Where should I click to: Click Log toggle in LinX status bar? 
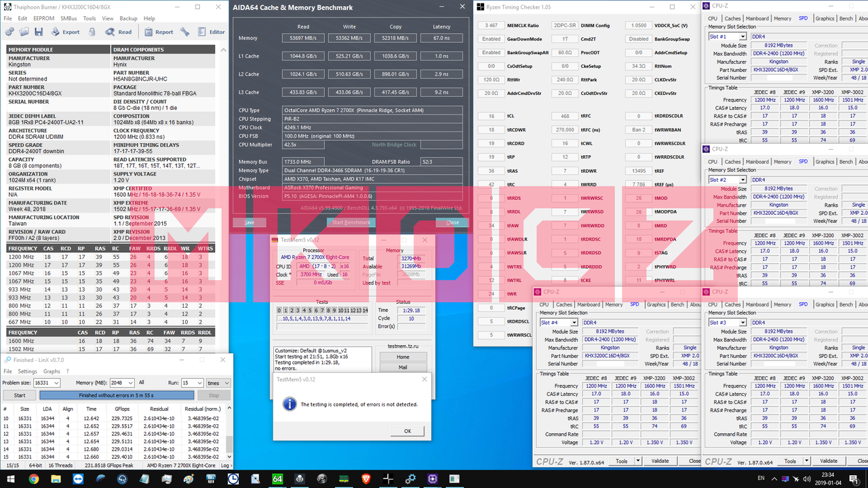[x=226, y=466]
